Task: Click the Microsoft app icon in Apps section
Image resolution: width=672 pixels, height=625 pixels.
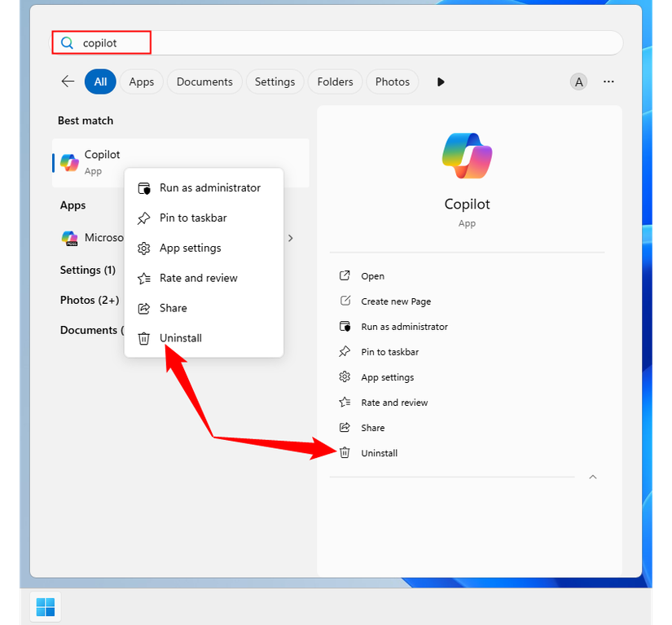Action: coord(69,237)
